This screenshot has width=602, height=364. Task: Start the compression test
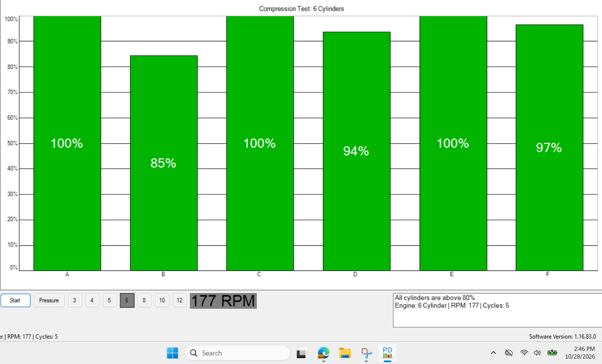point(15,300)
